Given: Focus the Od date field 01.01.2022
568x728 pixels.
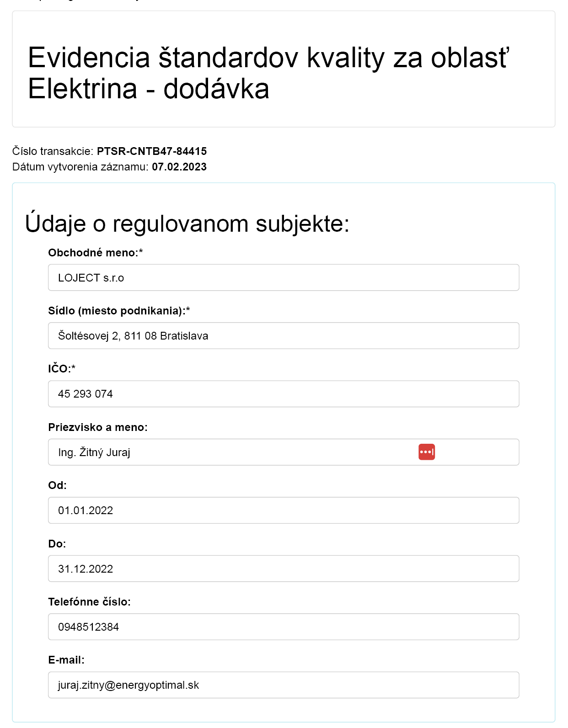Looking at the screenshot, I should coord(284,510).
